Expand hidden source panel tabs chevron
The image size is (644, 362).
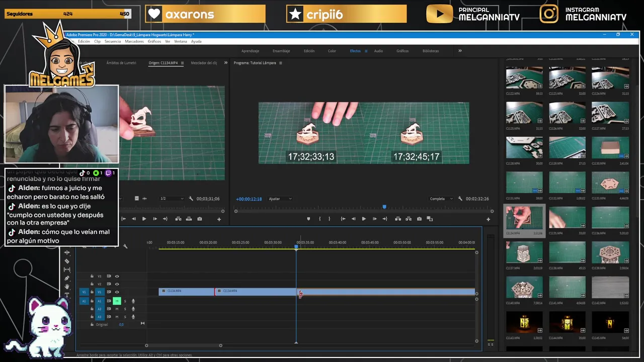225,63
